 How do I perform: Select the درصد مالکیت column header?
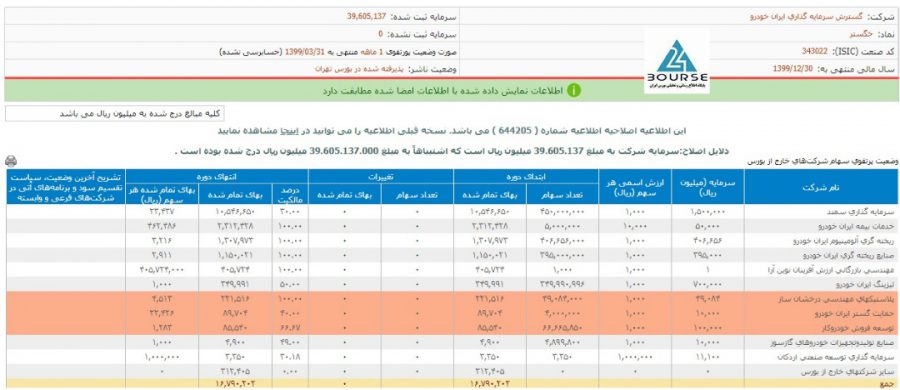point(290,194)
